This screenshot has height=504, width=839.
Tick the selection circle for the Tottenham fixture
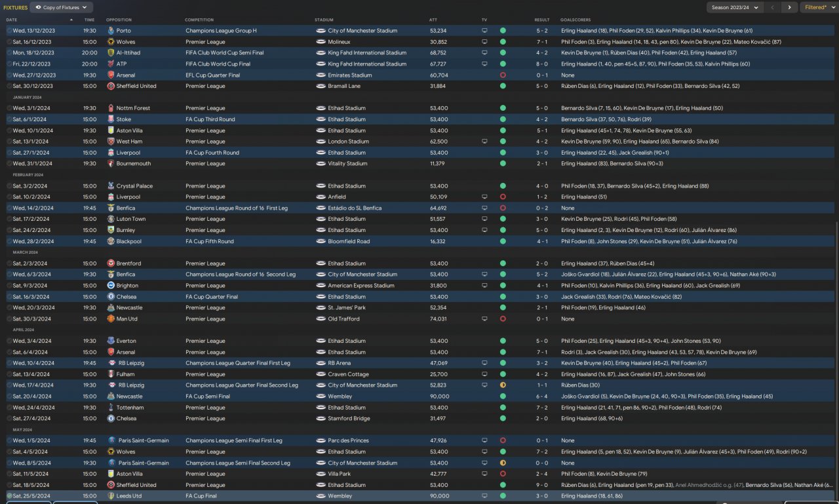(x=9, y=408)
